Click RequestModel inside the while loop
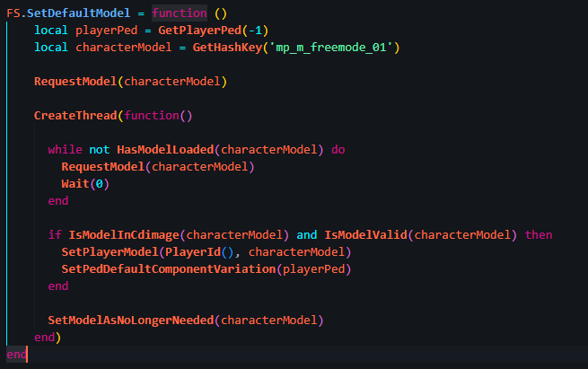 click(x=158, y=166)
